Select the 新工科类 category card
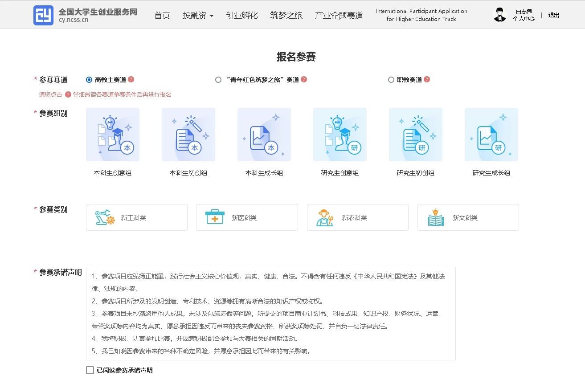 [137, 217]
